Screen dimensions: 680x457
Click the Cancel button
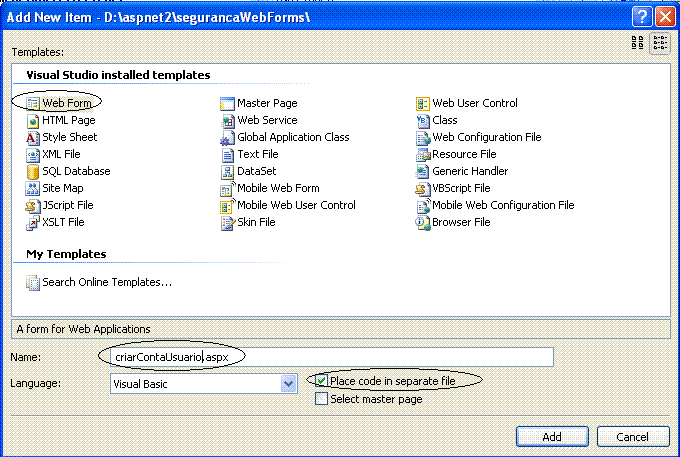(x=633, y=436)
